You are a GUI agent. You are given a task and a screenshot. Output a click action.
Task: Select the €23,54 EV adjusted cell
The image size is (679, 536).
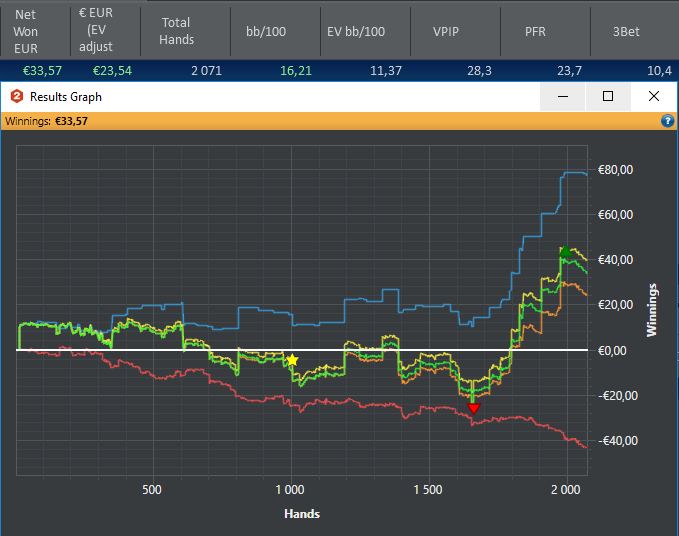pyautogui.click(x=112, y=71)
